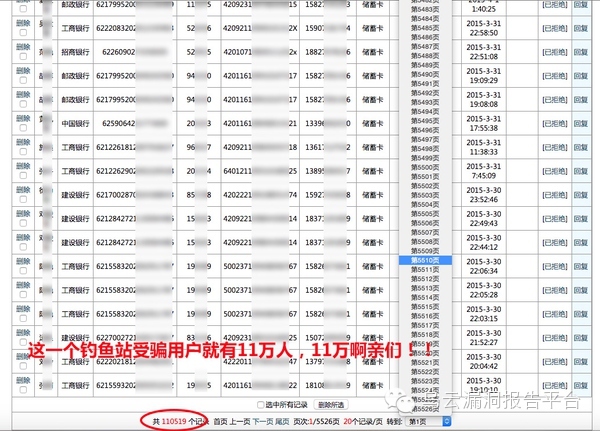Tick checkbox for row 2015-3-31 19:09:29

coord(23,80)
